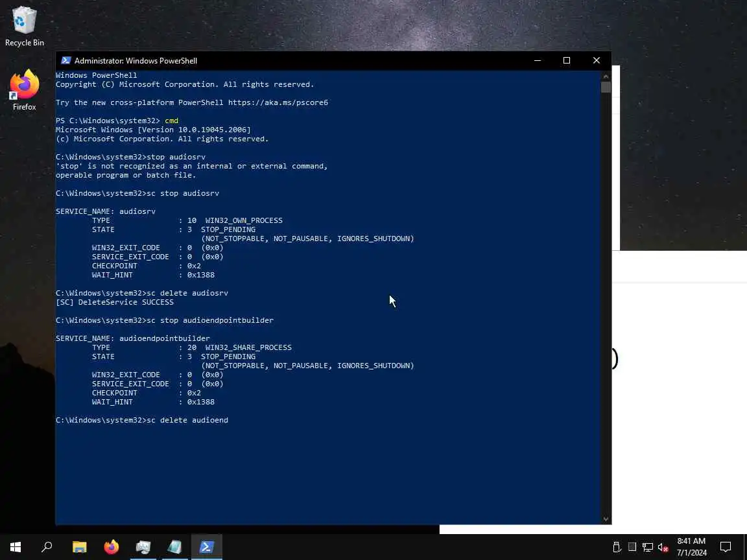747x560 pixels.
Task: Click the 'Administrator: Windows PowerShell' title text
Action: 136,60
